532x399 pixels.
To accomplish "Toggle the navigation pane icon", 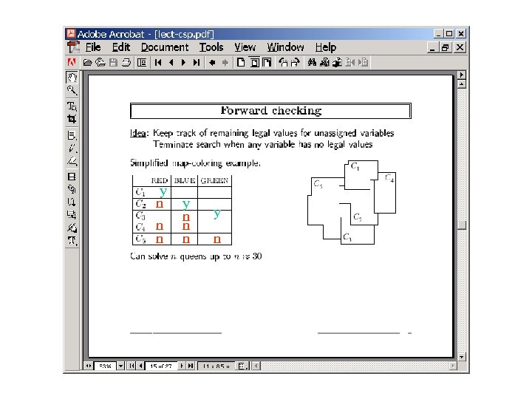I will point(142,62).
